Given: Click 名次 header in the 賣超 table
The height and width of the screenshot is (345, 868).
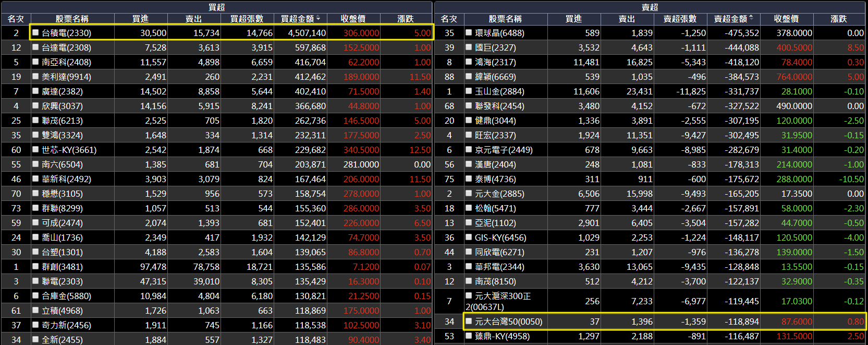Looking at the screenshot, I should pyautogui.click(x=449, y=19).
